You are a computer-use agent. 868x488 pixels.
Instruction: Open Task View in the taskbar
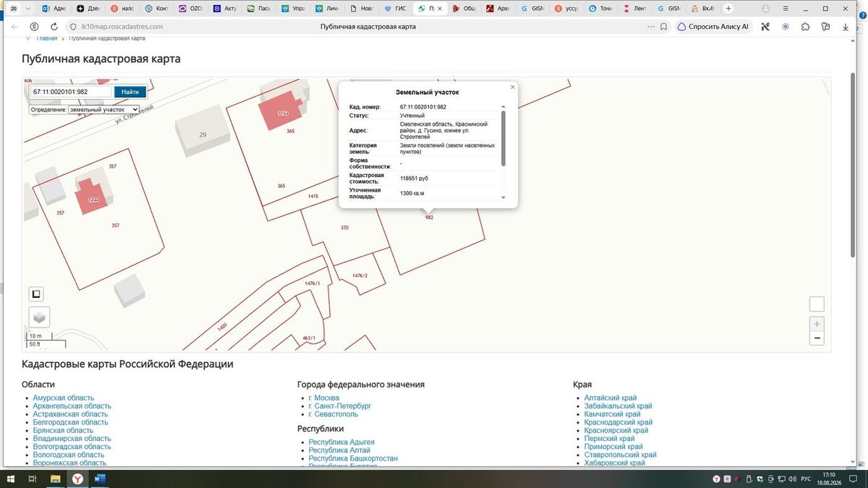point(33,479)
